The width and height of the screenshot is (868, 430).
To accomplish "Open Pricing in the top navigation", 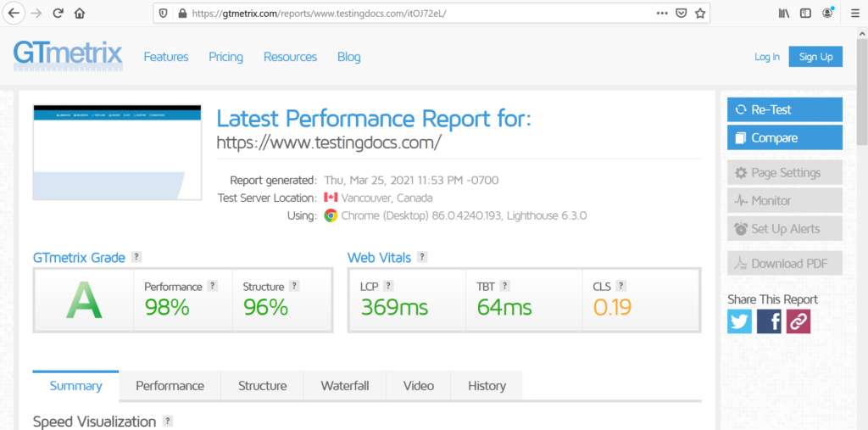I will [225, 57].
